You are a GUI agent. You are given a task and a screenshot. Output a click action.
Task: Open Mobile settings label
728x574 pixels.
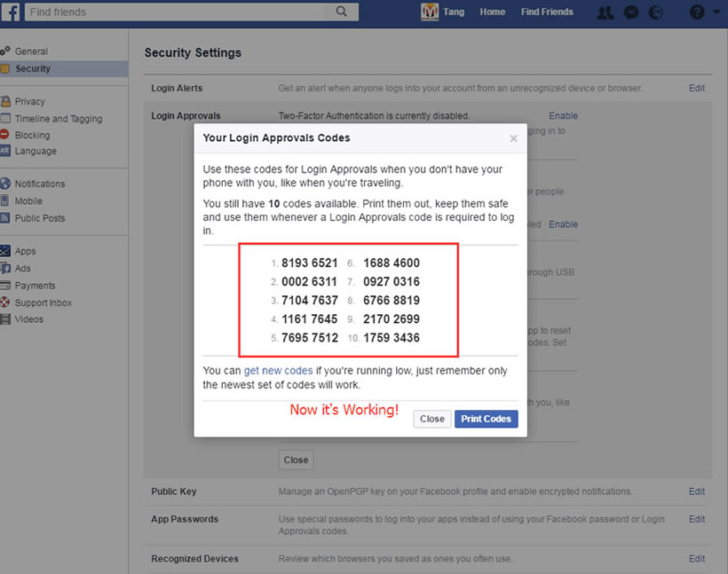point(28,201)
